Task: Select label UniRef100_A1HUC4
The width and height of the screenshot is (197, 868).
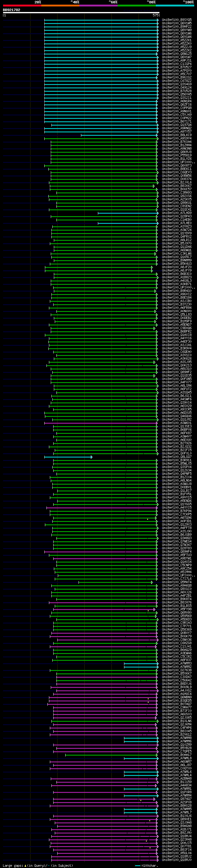Action: click(x=177, y=694)
